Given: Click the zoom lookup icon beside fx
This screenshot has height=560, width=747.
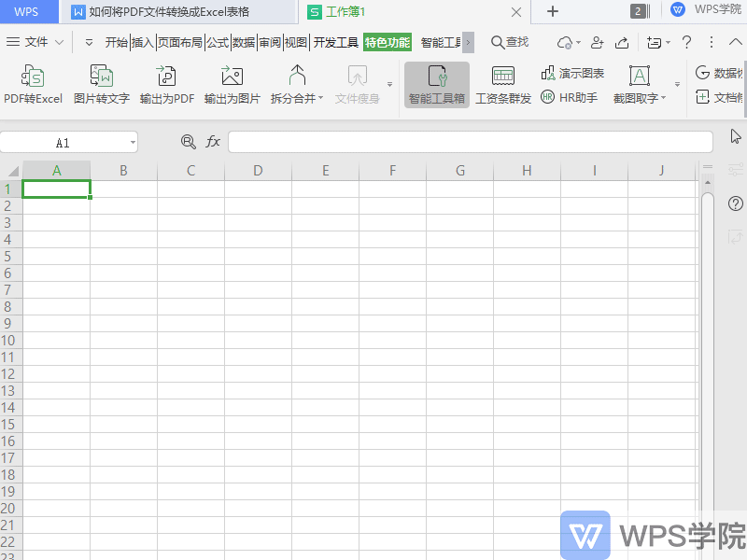Looking at the screenshot, I should coord(189,142).
